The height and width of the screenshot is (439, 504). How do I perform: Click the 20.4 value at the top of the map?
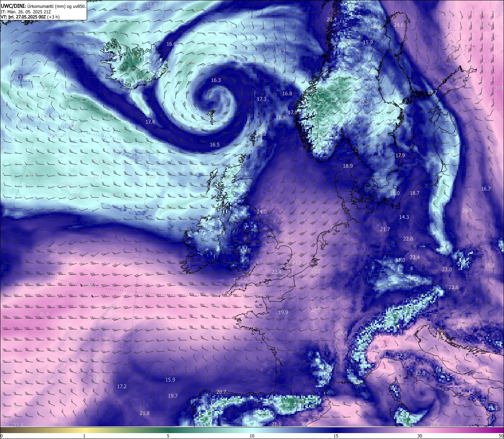point(332,19)
